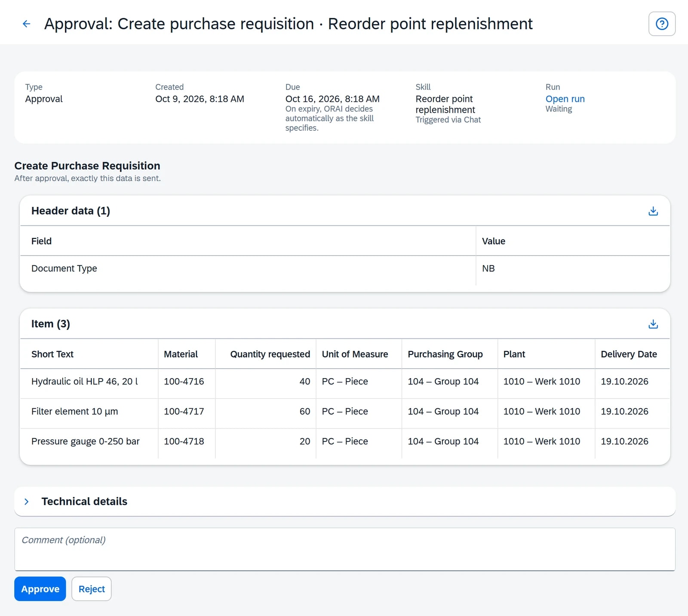688x616 pixels.
Task: Click the Header data (1) title
Action: [71, 211]
